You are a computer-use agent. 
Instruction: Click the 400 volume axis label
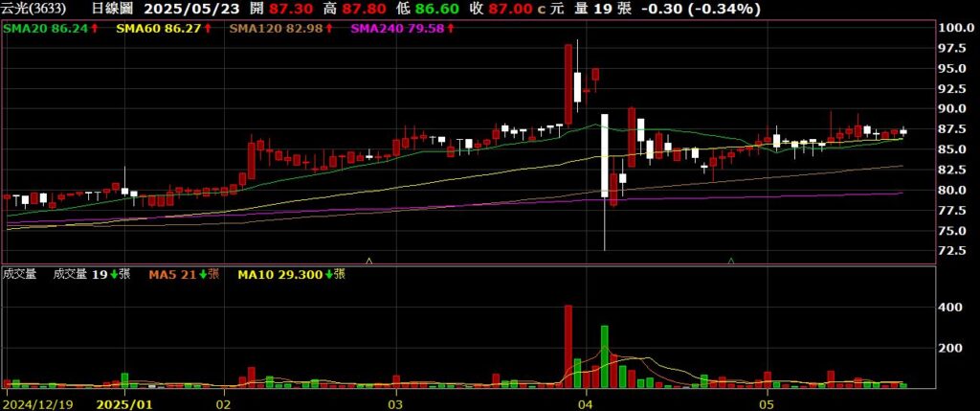coord(949,308)
